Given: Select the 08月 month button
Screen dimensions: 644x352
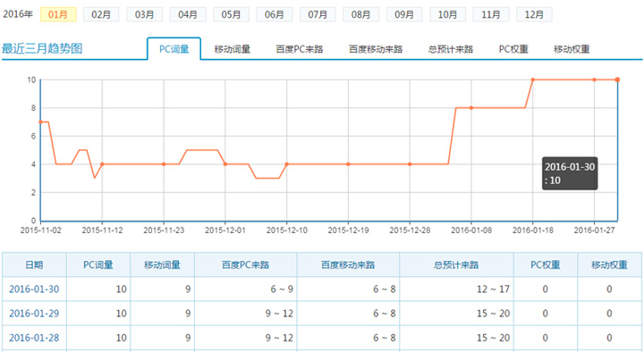Looking at the screenshot, I should click(x=361, y=15).
